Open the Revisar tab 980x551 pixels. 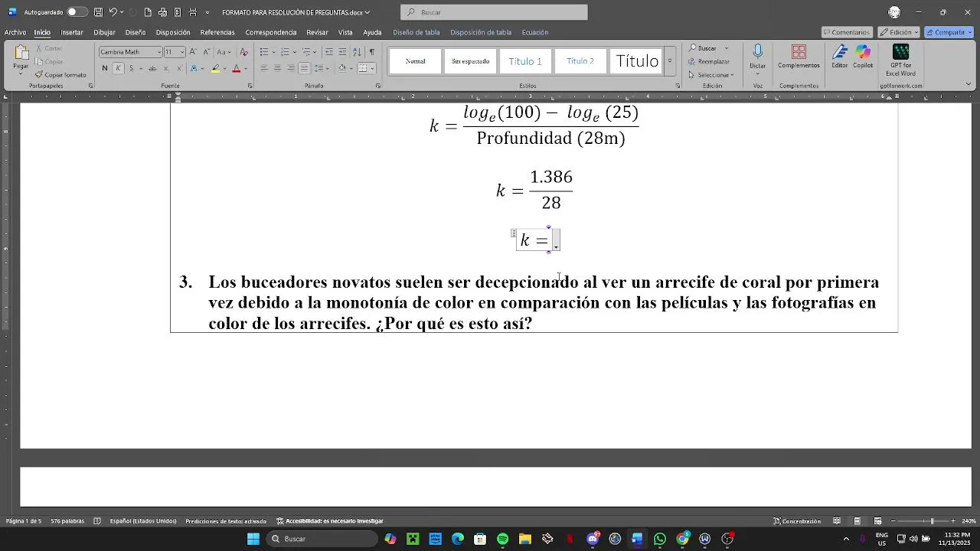point(317,32)
